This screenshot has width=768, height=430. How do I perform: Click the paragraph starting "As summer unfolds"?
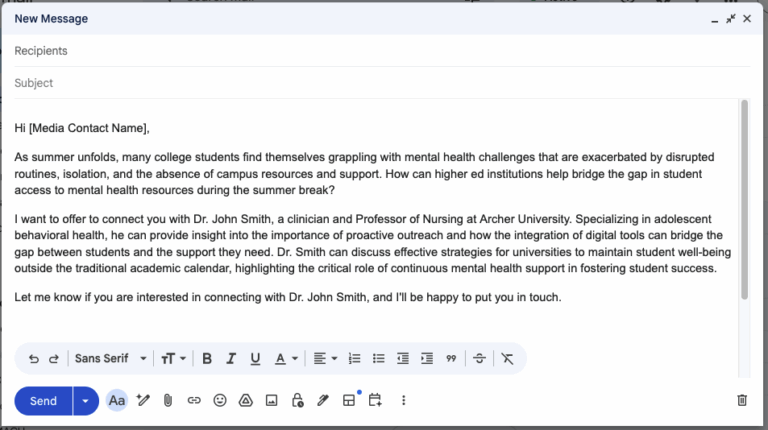(365, 174)
